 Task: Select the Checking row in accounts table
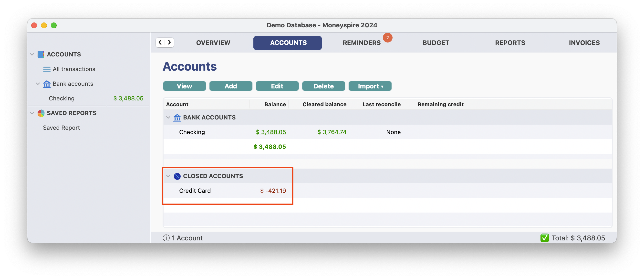387,132
